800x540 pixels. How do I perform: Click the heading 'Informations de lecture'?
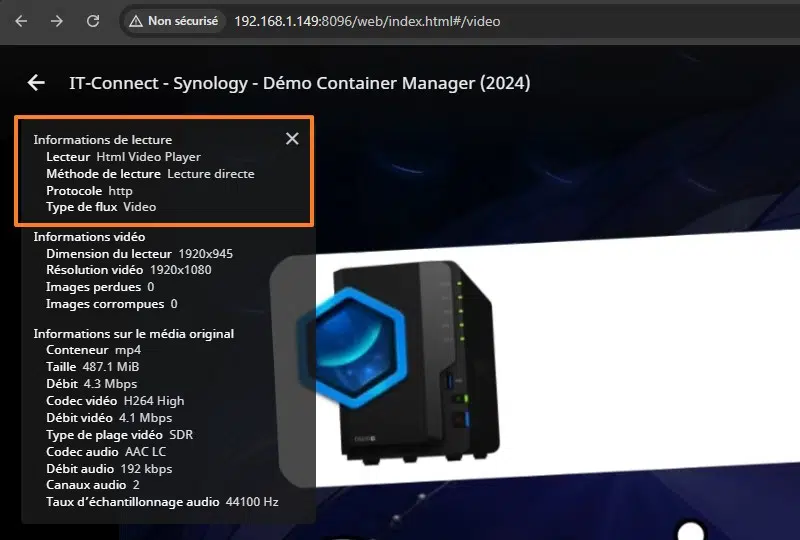[103, 140]
